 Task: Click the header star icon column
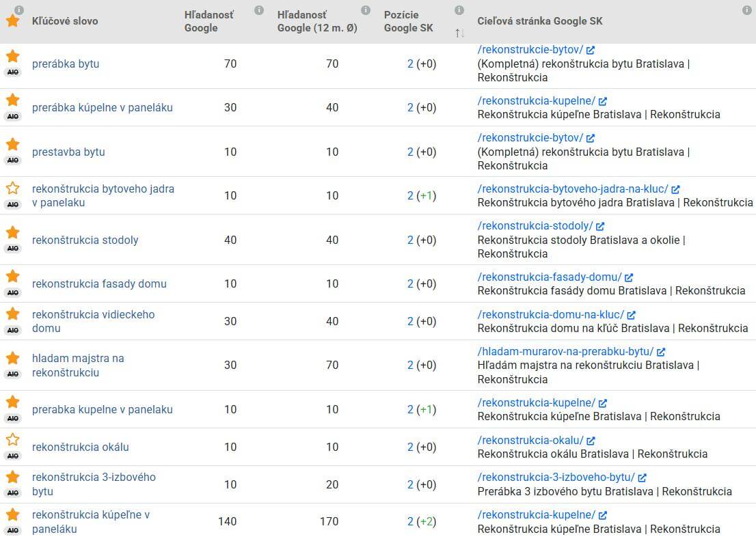tap(12, 20)
